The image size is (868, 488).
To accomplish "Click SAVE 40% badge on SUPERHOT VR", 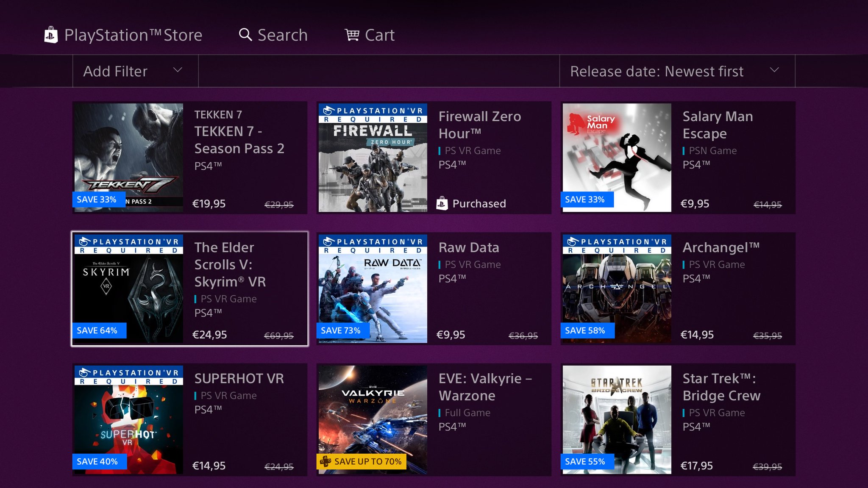I will [x=99, y=461].
